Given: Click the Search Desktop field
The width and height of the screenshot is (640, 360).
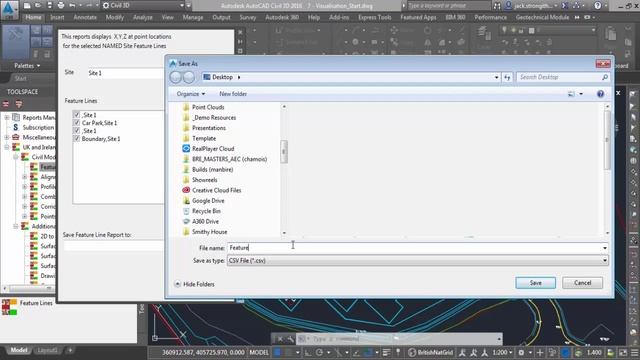Looking at the screenshot, I should click(563, 77).
